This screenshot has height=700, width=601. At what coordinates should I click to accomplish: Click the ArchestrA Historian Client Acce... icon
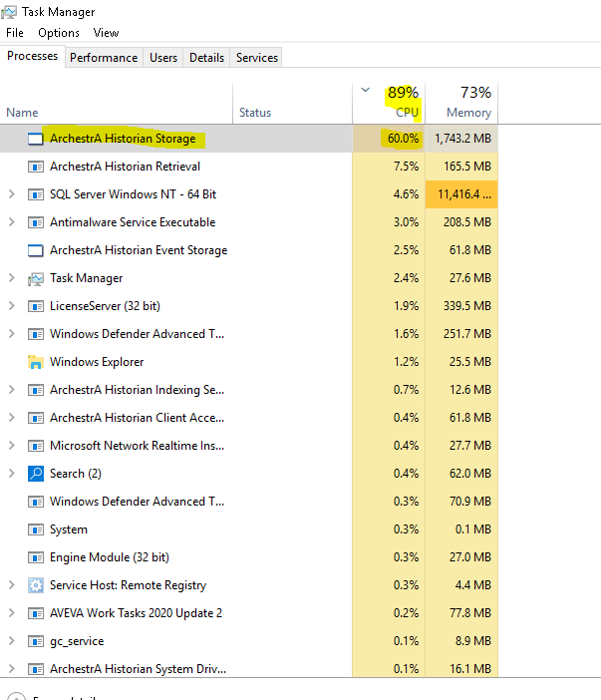[x=35, y=418]
